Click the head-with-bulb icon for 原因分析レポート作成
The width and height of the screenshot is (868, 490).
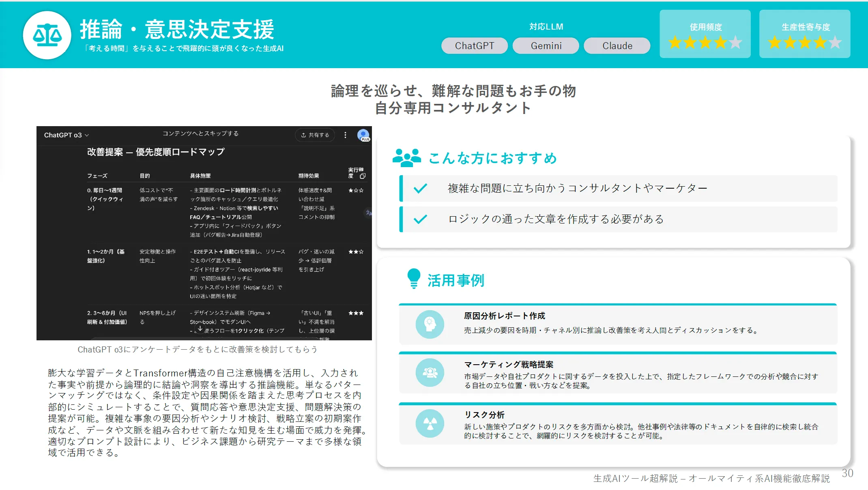click(x=430, y=324)
